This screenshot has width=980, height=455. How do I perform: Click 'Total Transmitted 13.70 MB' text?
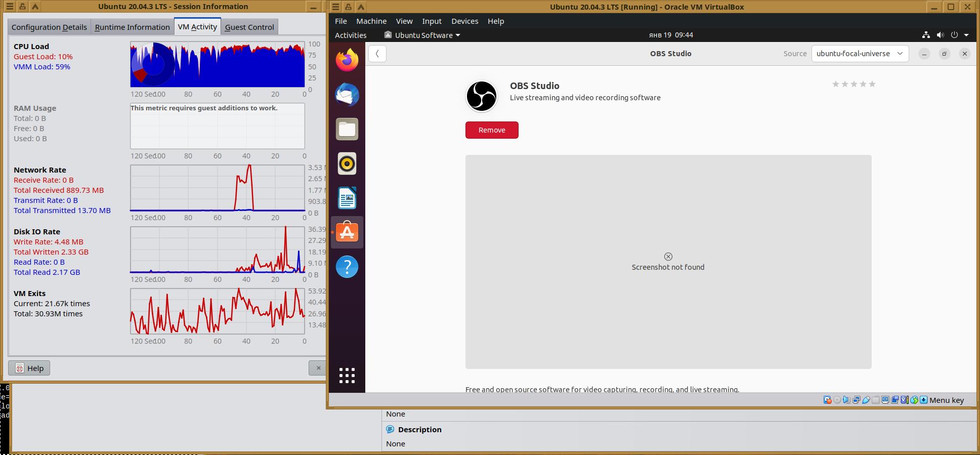pyautogui.click(x=62, y=211)
